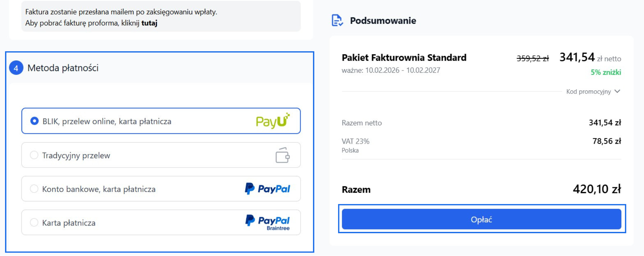Click the tutaj proforma invoice link
The height and width of the screenshot is (256, 644).
tap(150, 23)
